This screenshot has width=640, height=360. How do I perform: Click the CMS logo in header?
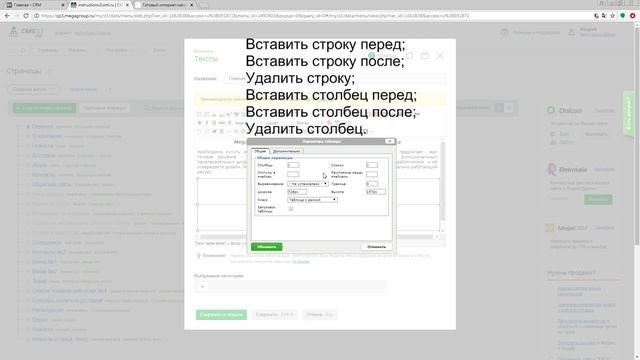[26, 32]
